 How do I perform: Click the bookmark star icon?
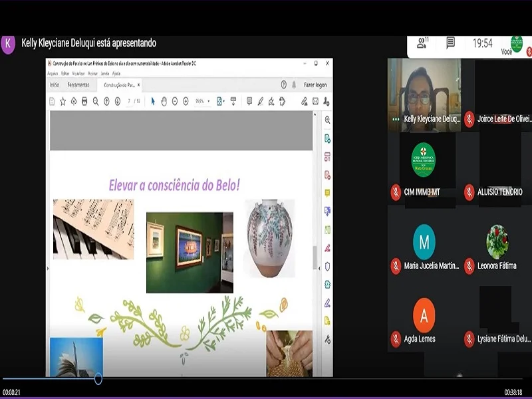coord(63,102)
